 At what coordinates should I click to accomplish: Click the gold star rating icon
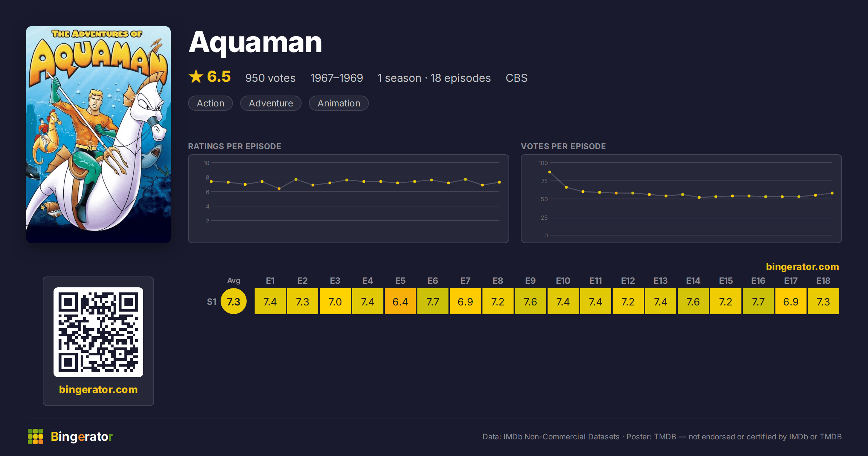[x=196, y=77]
